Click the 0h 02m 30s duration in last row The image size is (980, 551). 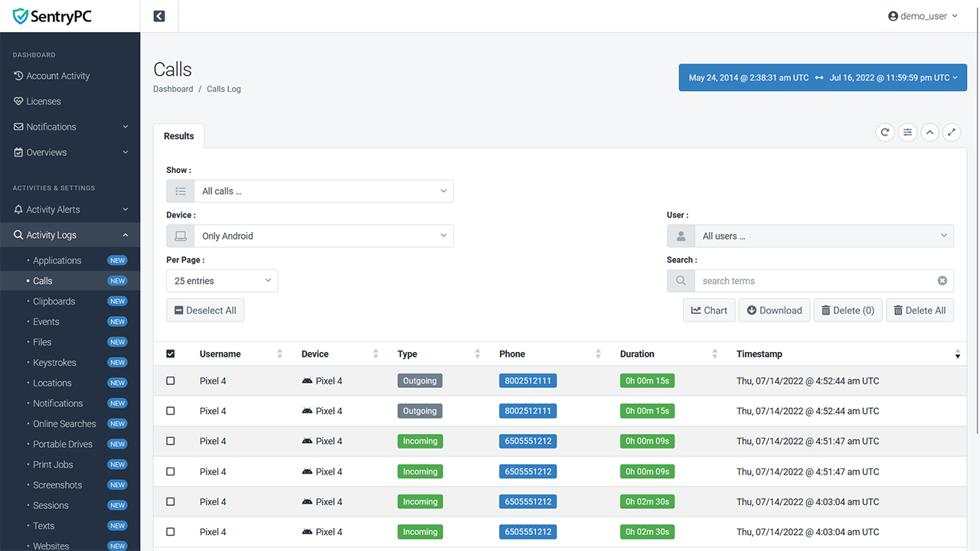pos(647,532)
